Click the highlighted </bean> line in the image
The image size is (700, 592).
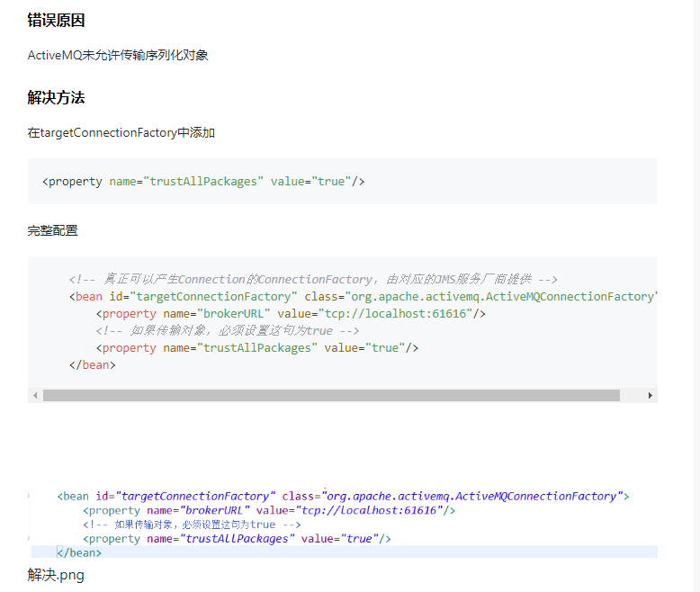[345, 552]
